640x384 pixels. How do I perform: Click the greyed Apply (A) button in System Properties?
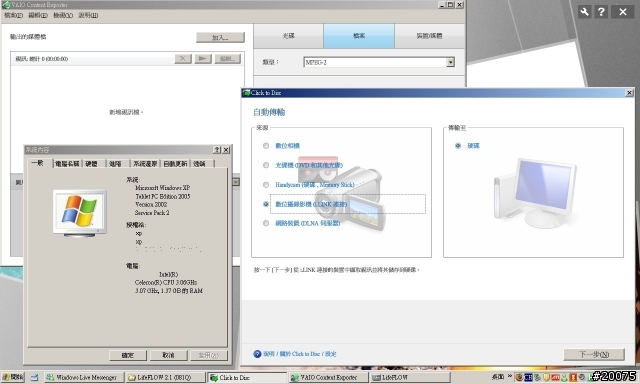(x=209, y=355)
